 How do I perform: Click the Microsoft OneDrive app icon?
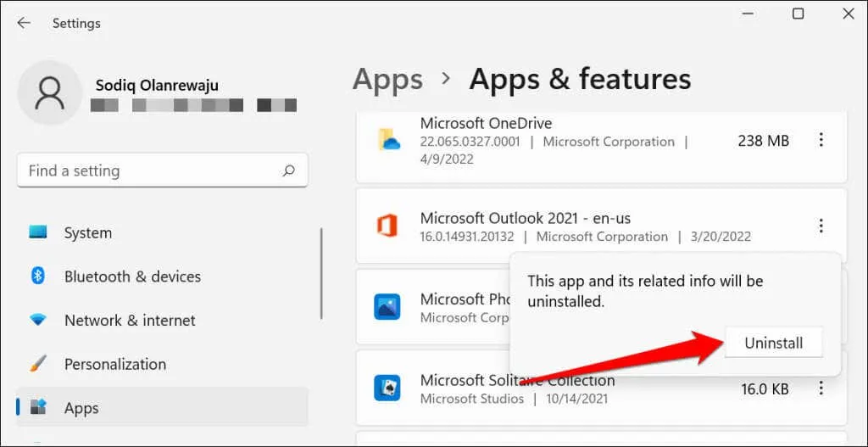click(x=387, y=141)
